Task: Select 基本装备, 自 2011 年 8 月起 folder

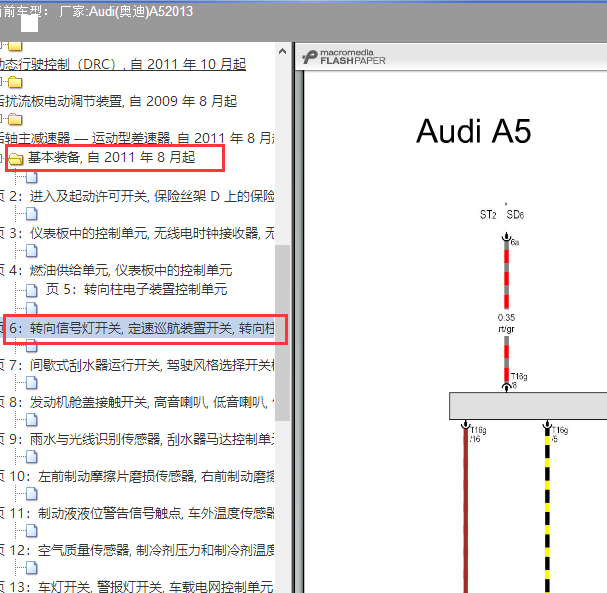Action: pos(111,157)
